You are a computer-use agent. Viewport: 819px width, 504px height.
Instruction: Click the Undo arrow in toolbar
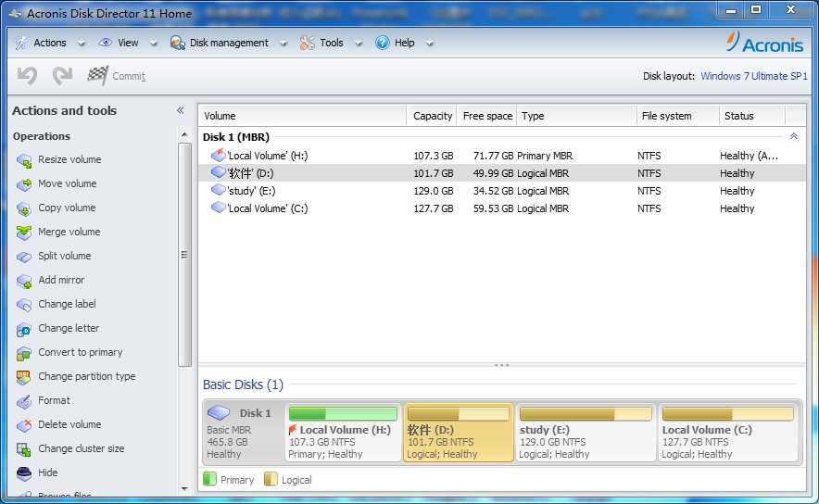click(27, 76)
